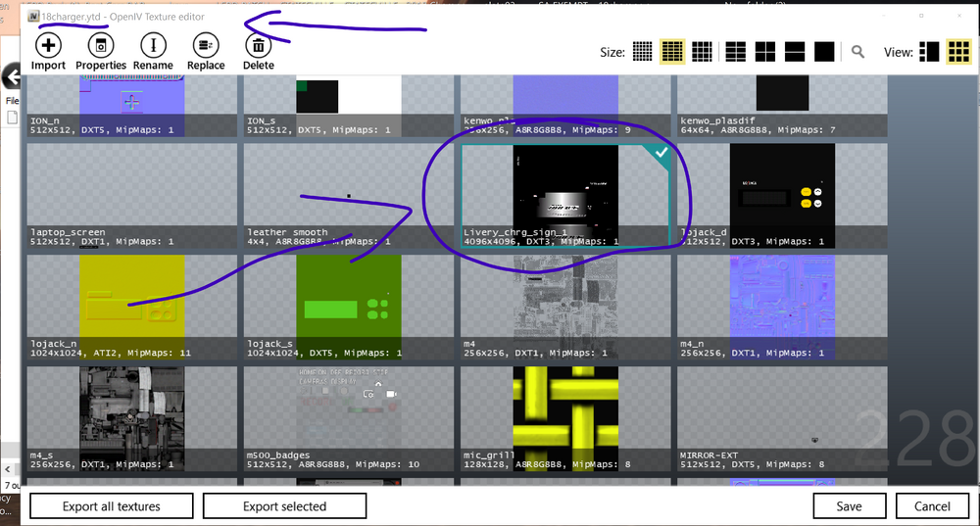
Task: Select the fourth size option with rows
Action: (735, 52)
